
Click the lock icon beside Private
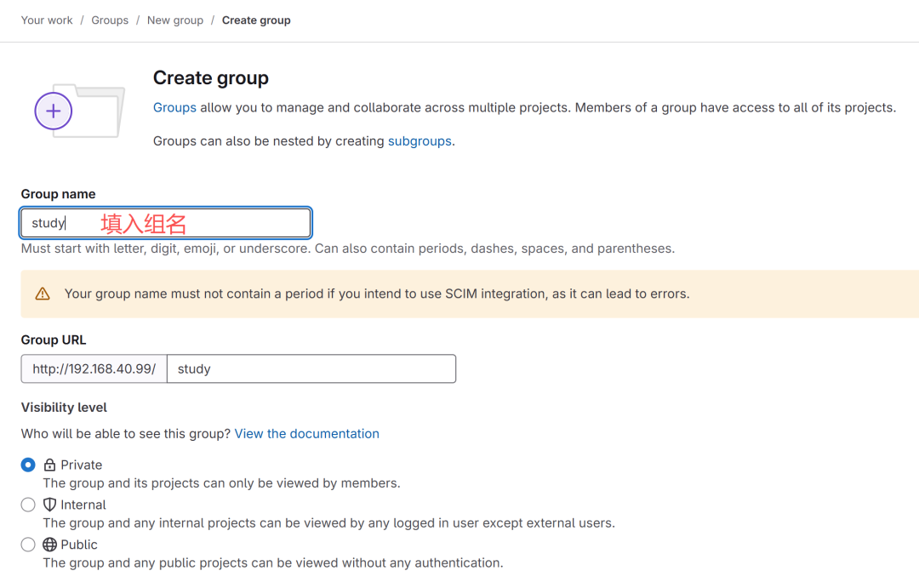point(49,465)
